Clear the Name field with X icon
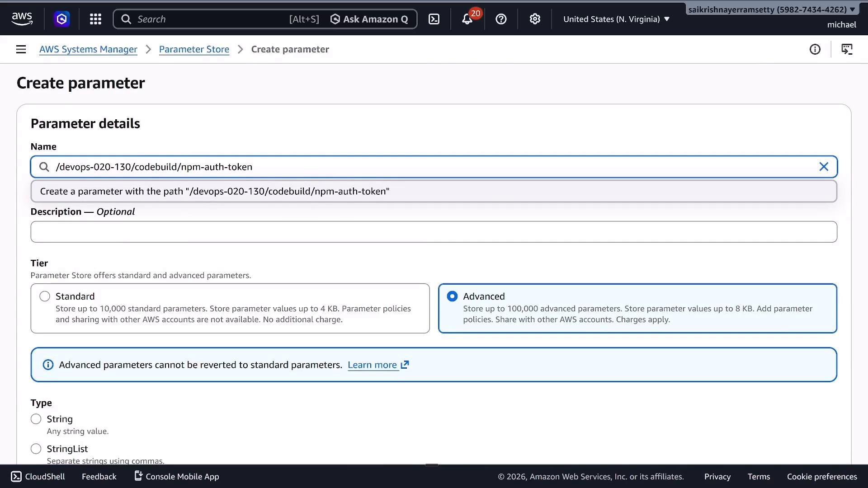Screen dimensions: 868x488 click(824, 167)
